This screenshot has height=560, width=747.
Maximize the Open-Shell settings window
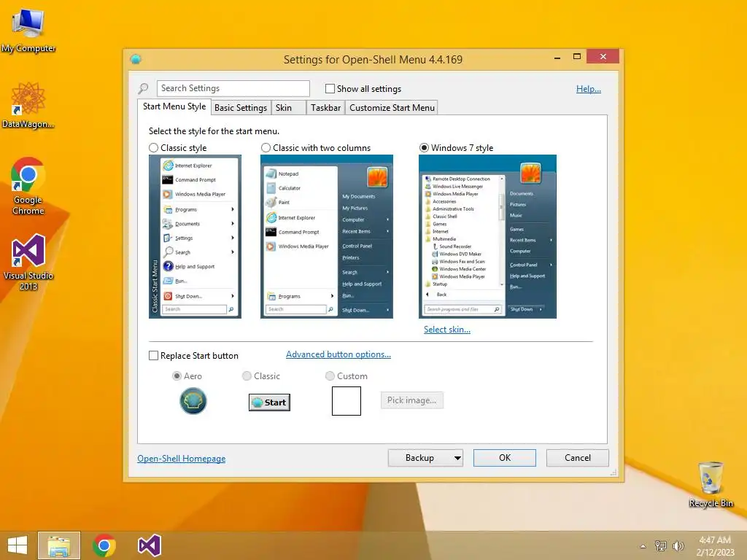577,57
